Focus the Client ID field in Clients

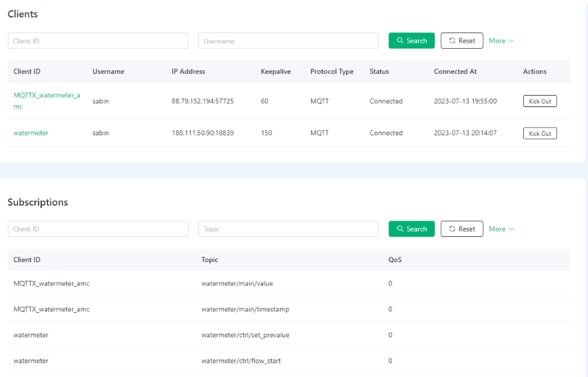[x=98, y=41]
